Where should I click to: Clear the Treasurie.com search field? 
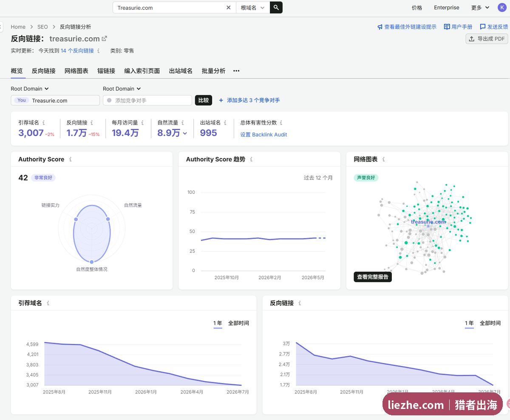tap(228, 8)
